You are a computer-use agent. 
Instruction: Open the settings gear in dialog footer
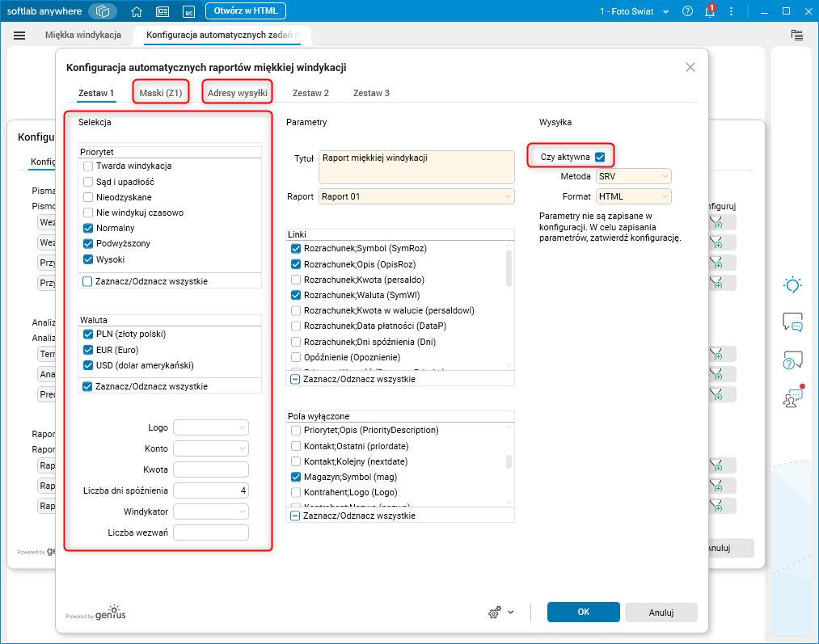(x=495, y=612)
